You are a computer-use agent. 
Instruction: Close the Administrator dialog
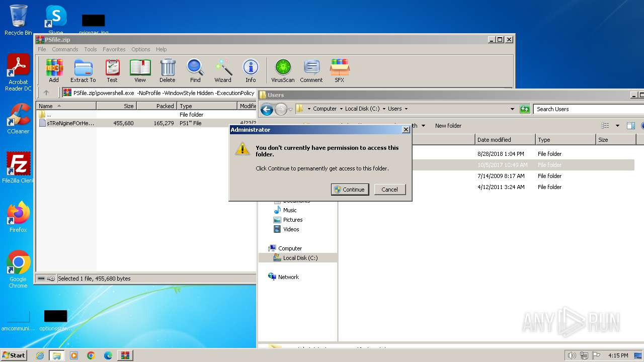tap(406, 130)
